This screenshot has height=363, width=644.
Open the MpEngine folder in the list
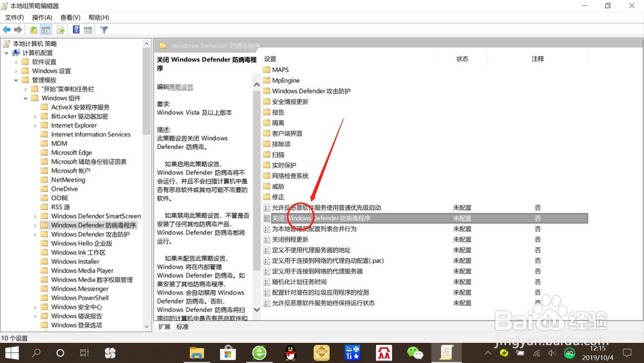click(286, 80)
